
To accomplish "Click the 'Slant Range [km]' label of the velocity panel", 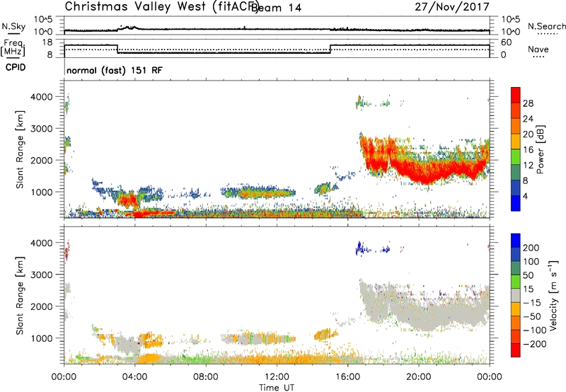I will 20,295.
